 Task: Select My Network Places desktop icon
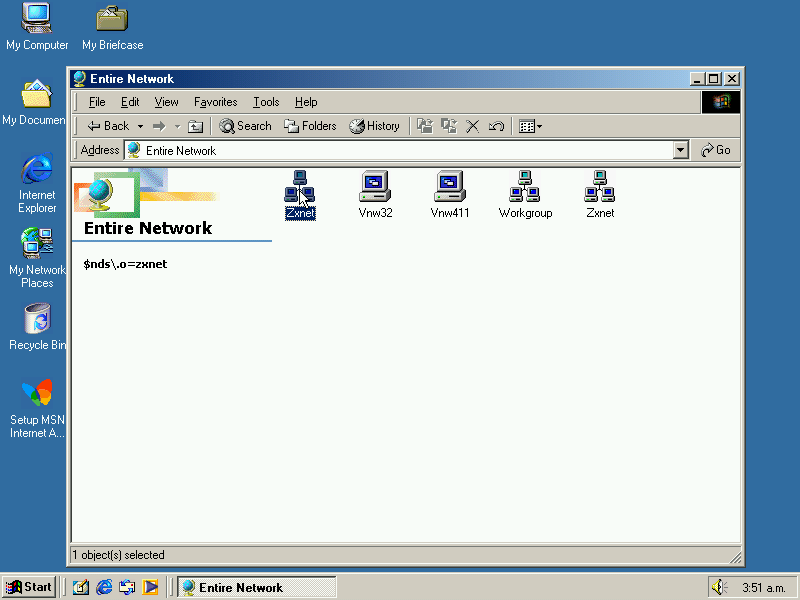[37, 258]
